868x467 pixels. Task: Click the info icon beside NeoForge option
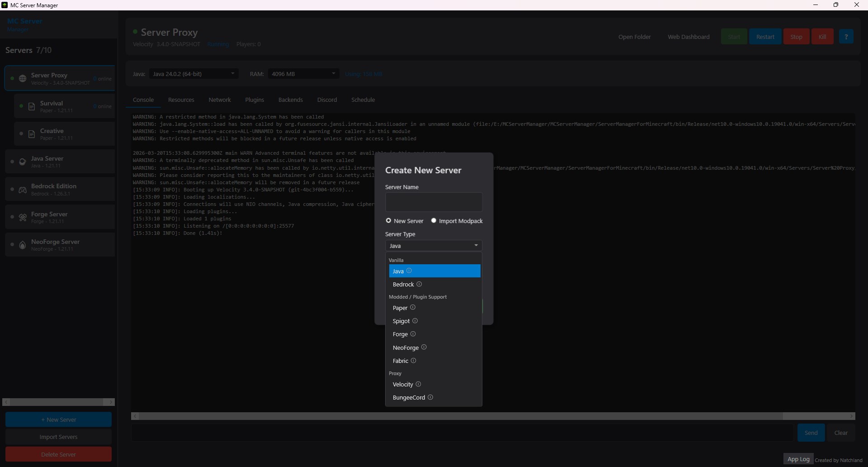tap(424, 347)
